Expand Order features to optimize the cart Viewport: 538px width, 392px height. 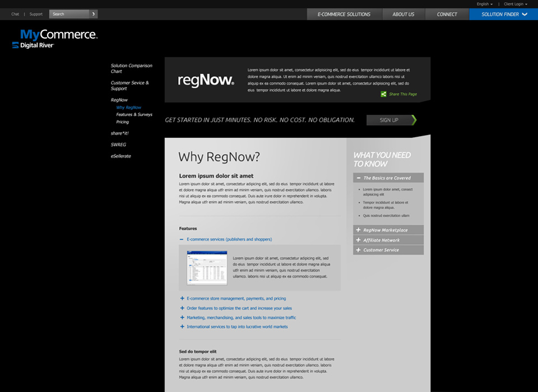(236, 308)
